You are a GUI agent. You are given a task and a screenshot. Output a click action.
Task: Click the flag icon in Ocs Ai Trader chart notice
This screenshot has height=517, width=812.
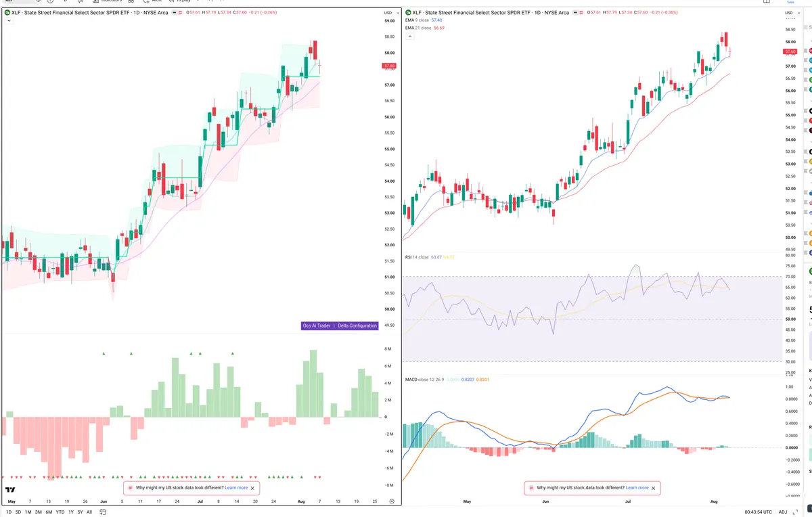[x=131, y=488]
